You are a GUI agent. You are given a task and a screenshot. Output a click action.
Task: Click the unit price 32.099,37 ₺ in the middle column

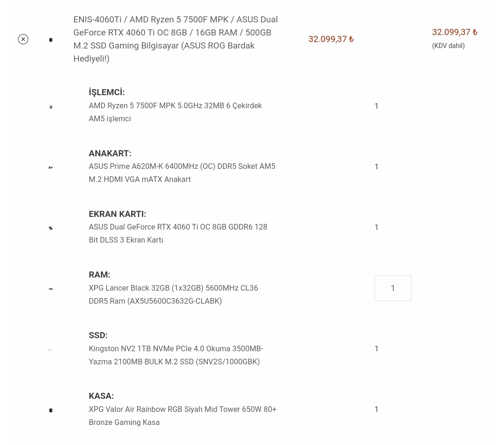pos(331,39)
